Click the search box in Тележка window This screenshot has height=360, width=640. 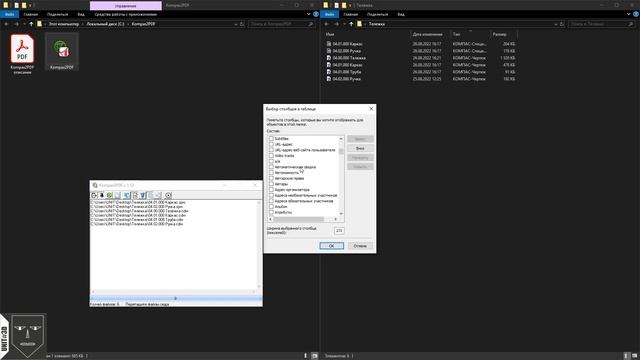click(x=598, y=24)
